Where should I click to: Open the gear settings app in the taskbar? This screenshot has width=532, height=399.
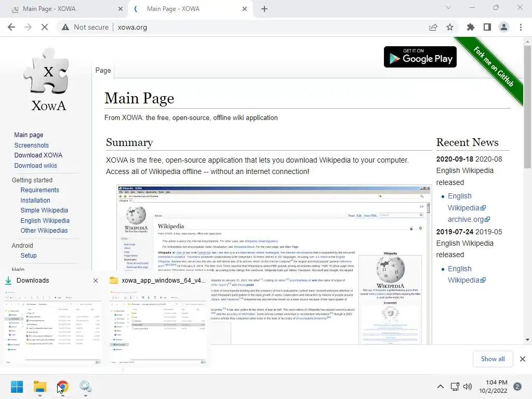86,387
